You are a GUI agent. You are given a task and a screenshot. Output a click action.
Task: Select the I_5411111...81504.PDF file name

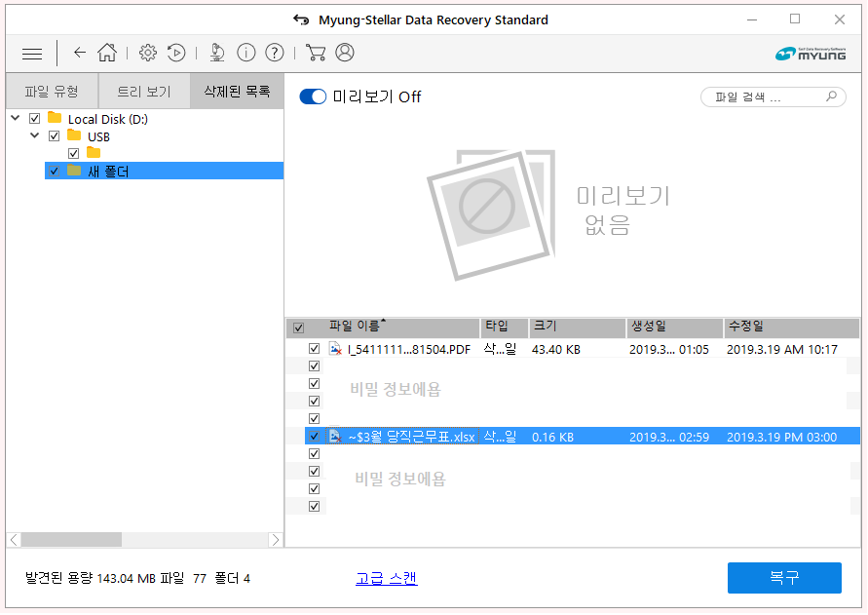(x=409, y=350)
